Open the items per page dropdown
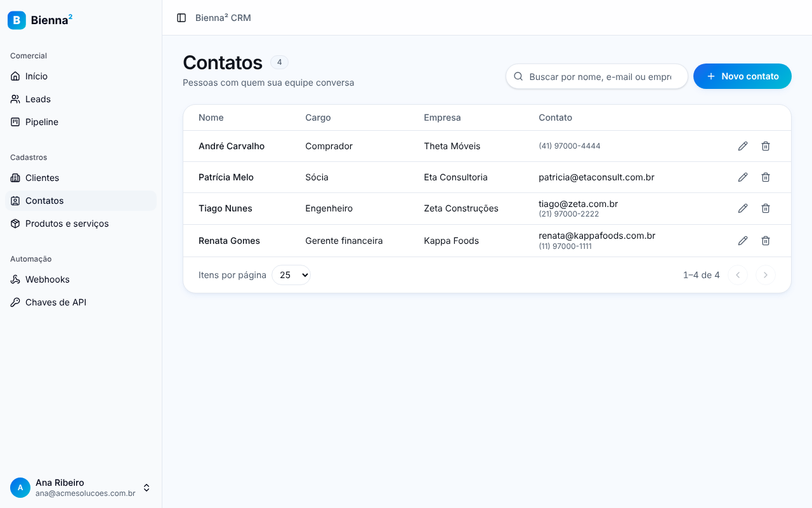812x508 pixels. point(291,275)
